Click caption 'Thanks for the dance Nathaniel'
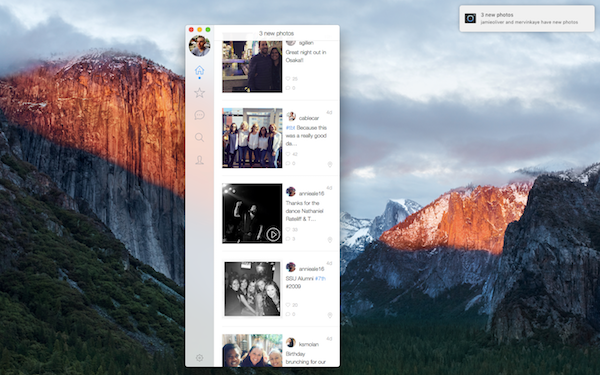The width and height of the screenshot is (600, 375). tap(305, 211)
